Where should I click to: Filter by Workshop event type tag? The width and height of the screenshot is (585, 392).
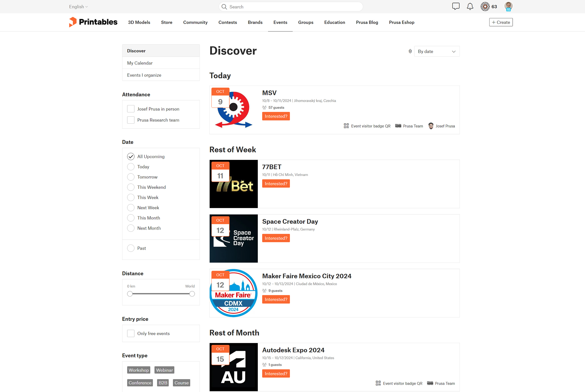139,370
